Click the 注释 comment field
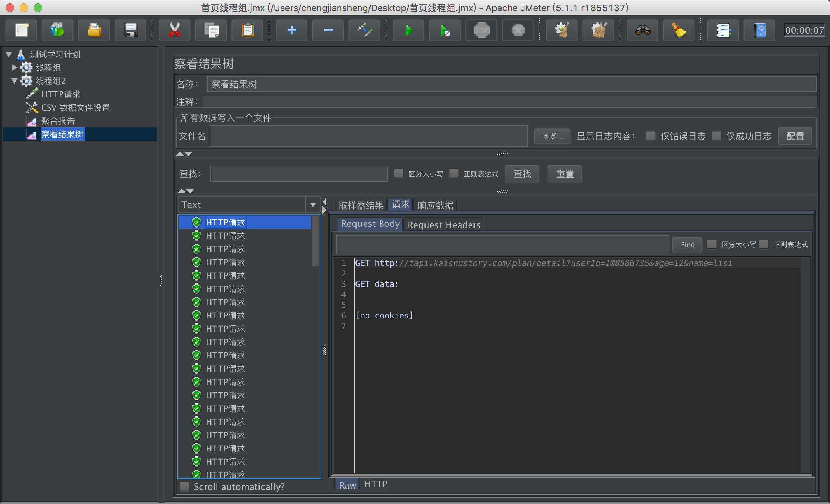This screenshot has height=504, width=830. (510, 102)
